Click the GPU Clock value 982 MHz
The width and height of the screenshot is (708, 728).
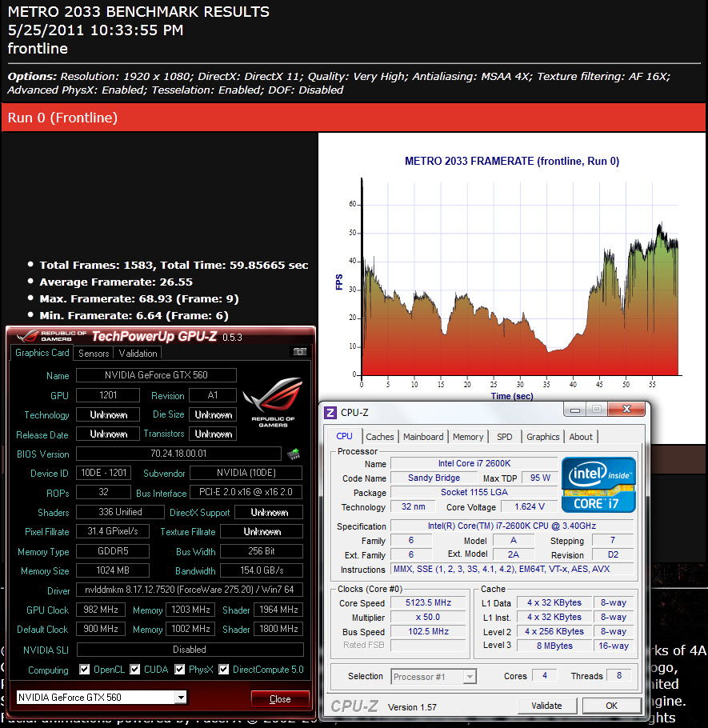point(101,610)
